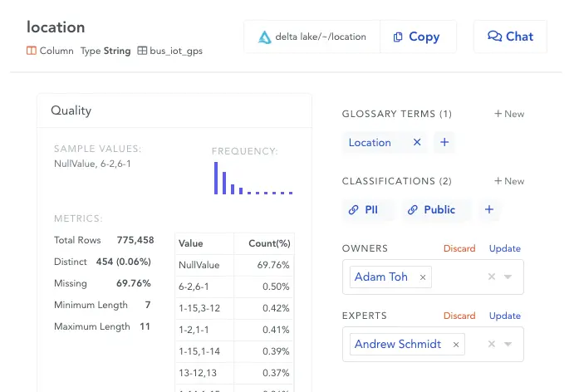Click the Copy clipboard icon
Image resolution: width=574 pixels, height=392 pixels.
point(398,37)
